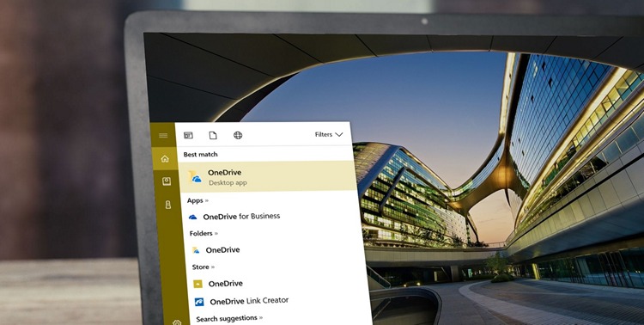Expand the Apps category
This screenshot has height=325, width=644.
click(197, 200)
